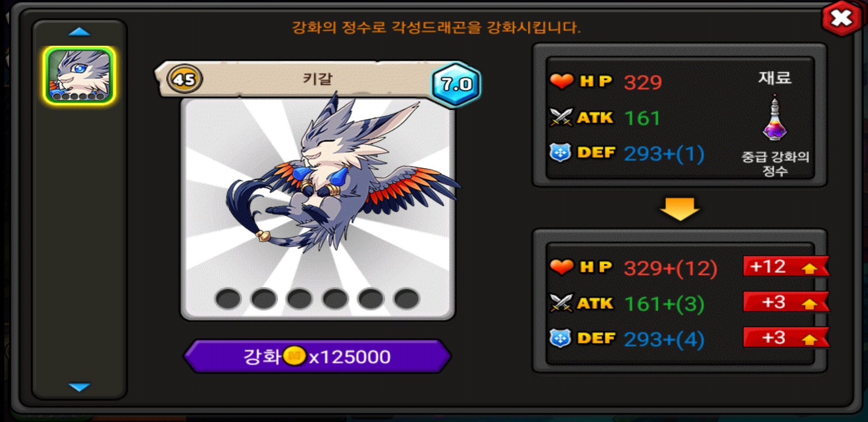The image size is (868, 422).
Task: Click the blue up arrow above dragon list
Action: click(x=79, y=32)
